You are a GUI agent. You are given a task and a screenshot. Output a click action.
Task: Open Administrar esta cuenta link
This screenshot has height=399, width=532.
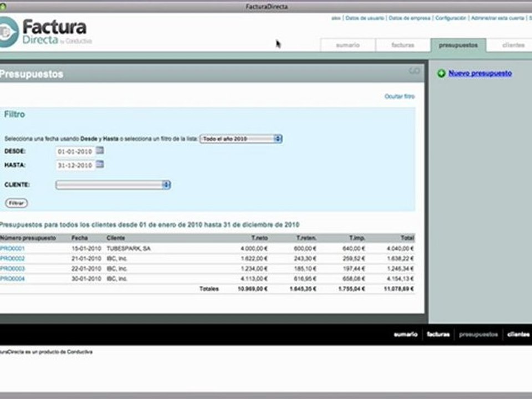pos(498,18)
